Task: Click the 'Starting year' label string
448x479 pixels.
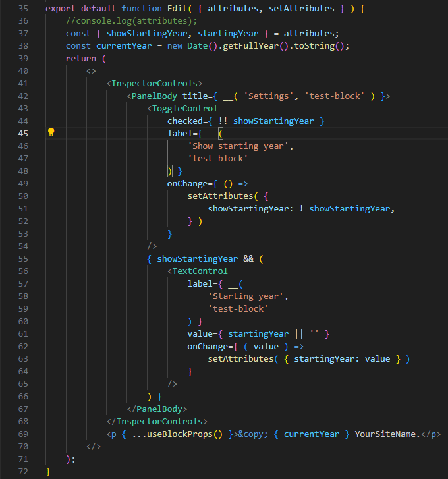Action: [x=248, y=296]
